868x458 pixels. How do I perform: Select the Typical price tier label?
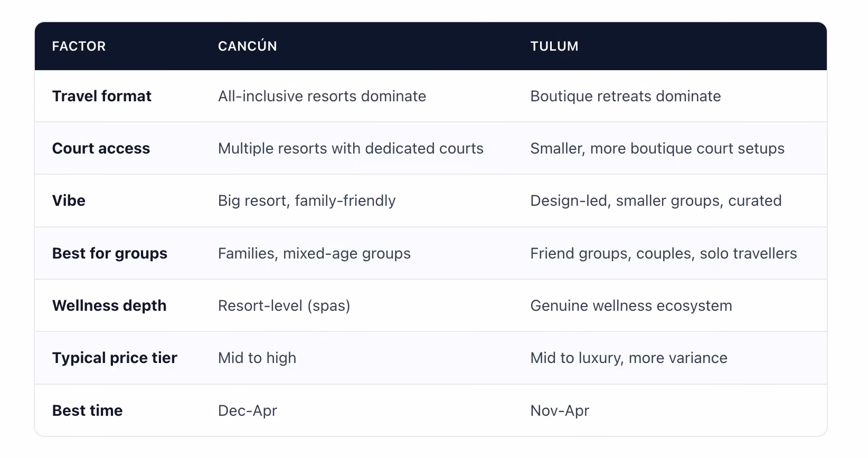coord(115,358)
